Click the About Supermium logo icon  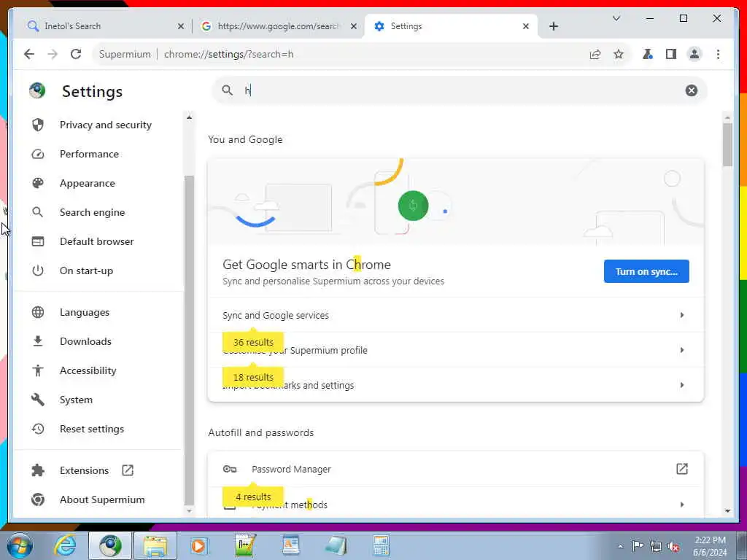tap(38, 499)
